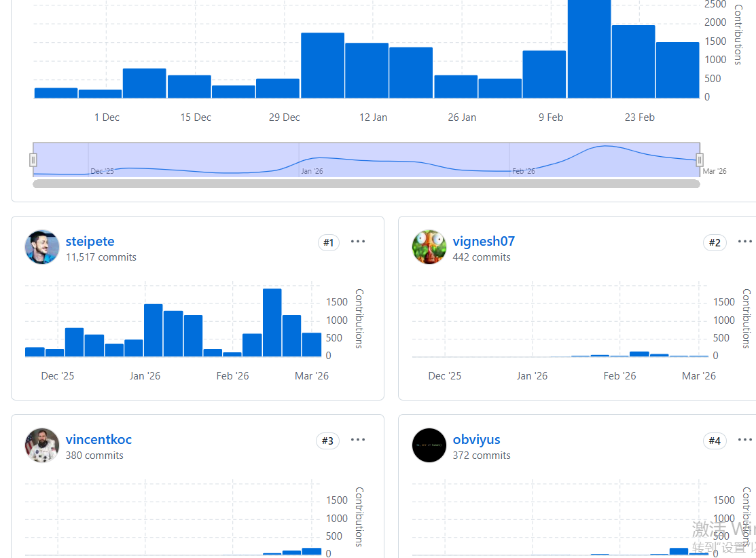Click the right range selector handle
The height and width of the screenshot is (558, 756).
(x=700, y=160)
